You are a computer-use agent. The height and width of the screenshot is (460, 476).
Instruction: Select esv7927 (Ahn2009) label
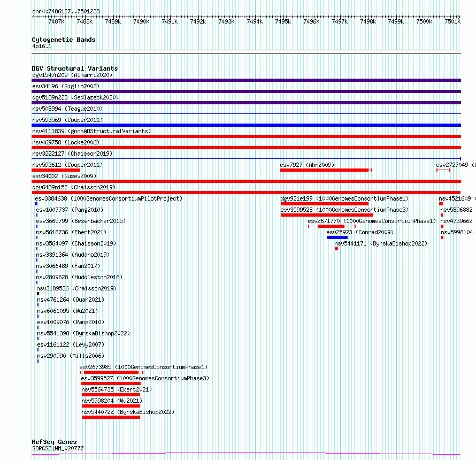307,165
